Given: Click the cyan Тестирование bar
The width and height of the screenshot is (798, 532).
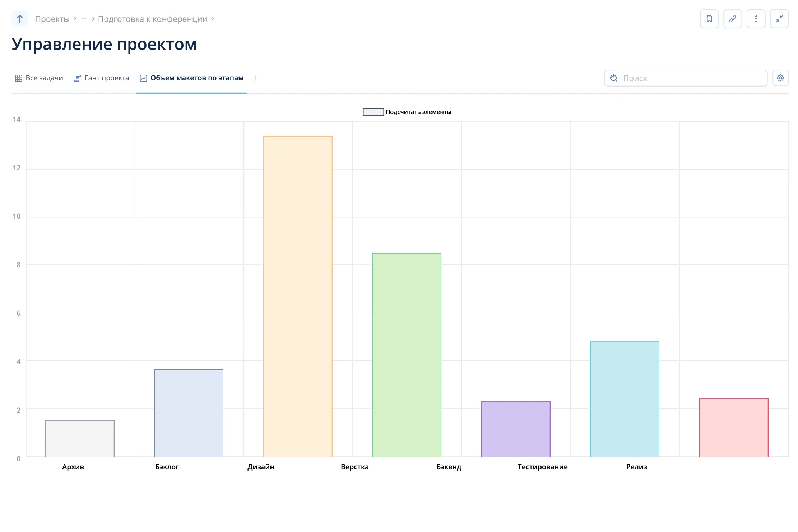Looking at the screenshot, I should point(625,399).
